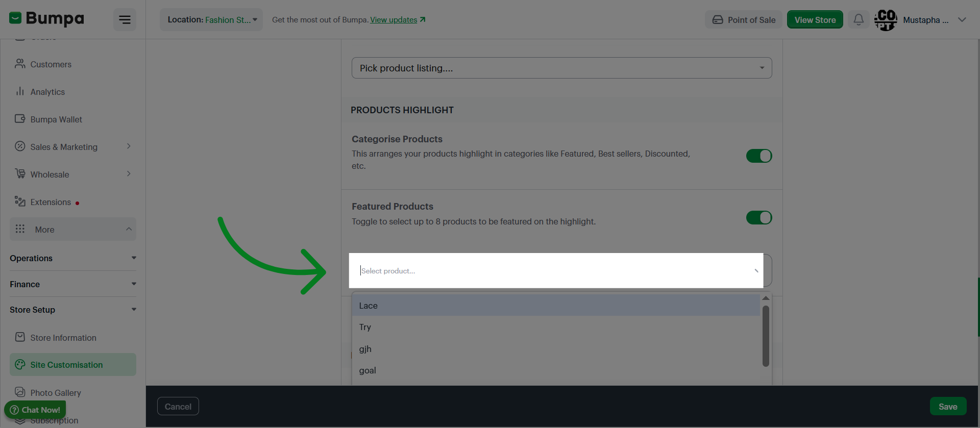Click the Extensions icon

(x=20, y=202)
